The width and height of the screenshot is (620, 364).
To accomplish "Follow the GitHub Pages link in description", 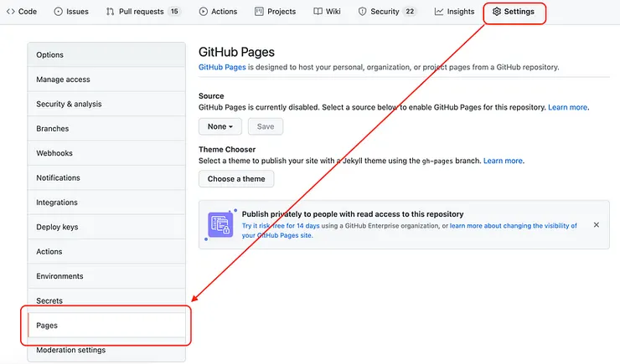I will (222, 67).
